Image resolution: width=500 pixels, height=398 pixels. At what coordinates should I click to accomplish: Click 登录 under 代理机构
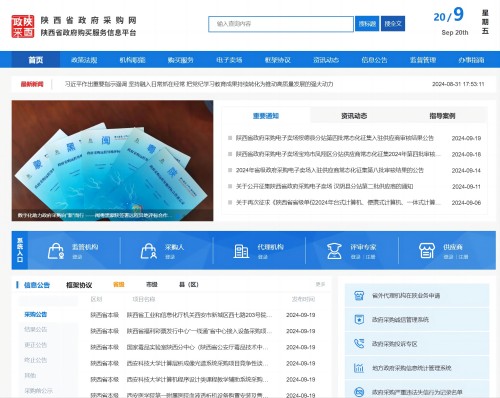[x=263, y=257]
